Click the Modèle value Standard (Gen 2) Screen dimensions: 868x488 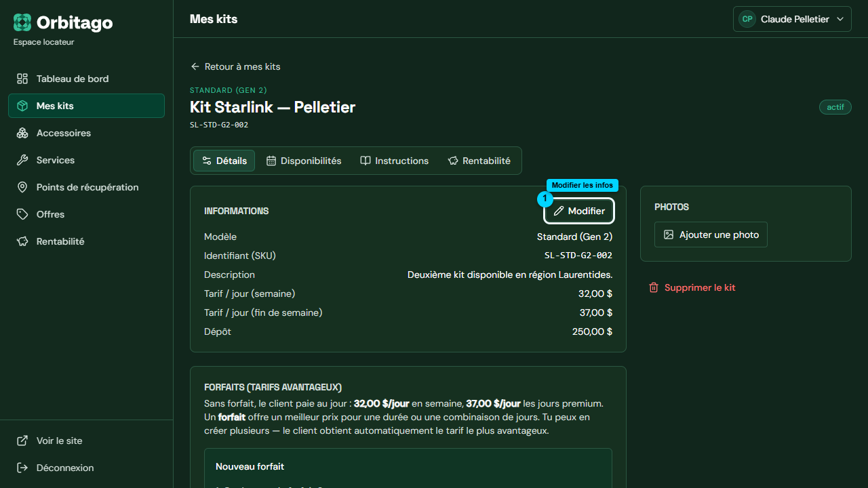point(574,237)
